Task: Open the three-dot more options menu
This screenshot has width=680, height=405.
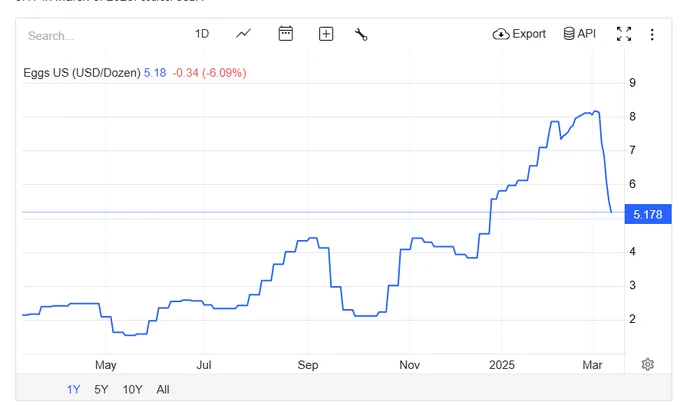Action: pyautogui.click(x=652, y=34)
